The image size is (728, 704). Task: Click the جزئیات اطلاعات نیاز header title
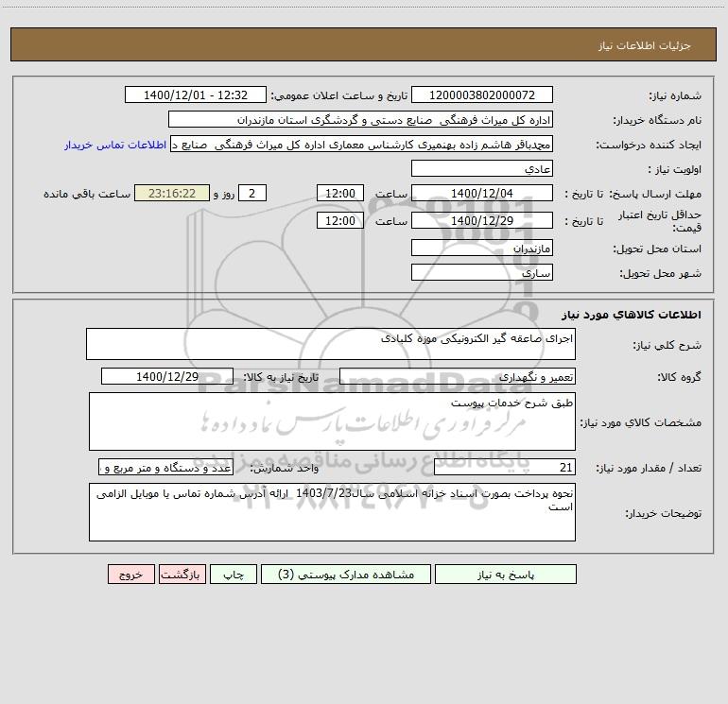point(645,45)
